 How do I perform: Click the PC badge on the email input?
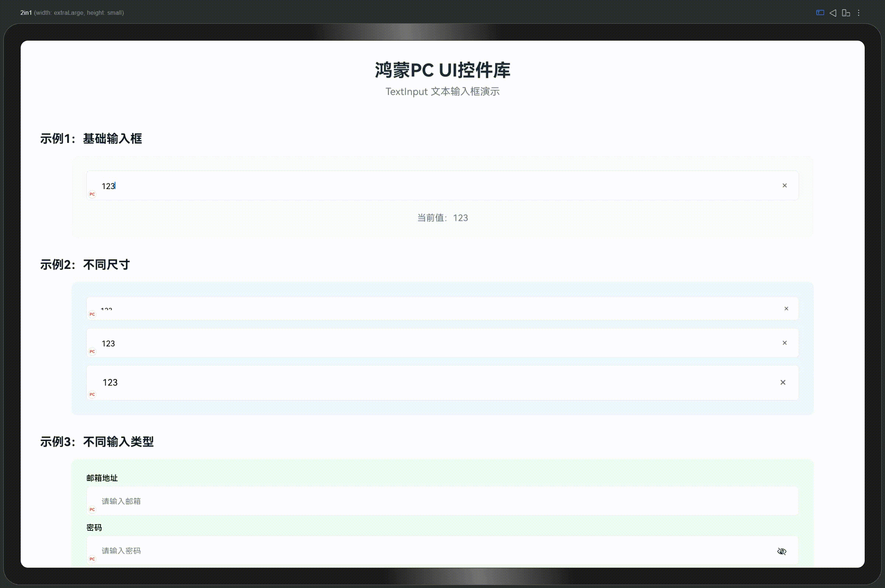[x=92, y=510]
